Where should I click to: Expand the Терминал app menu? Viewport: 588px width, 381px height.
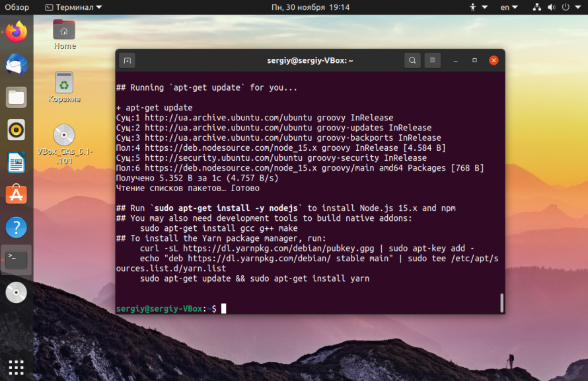click(73, 7)
